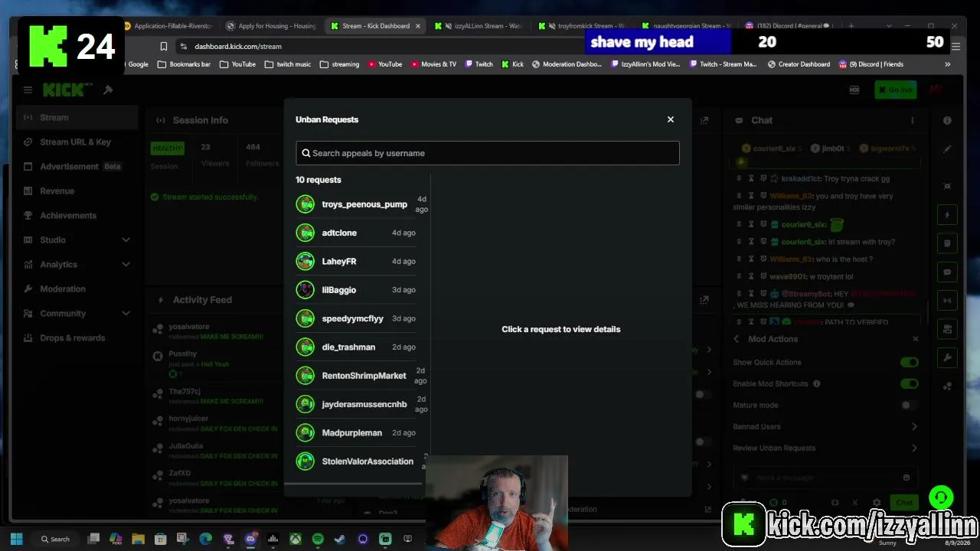Select the lilBaggio unban request

[357, 290]
